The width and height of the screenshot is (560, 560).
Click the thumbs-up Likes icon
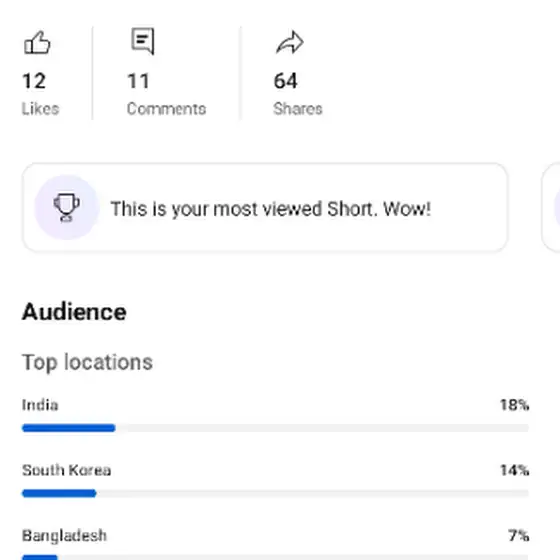tap(37, 42)
